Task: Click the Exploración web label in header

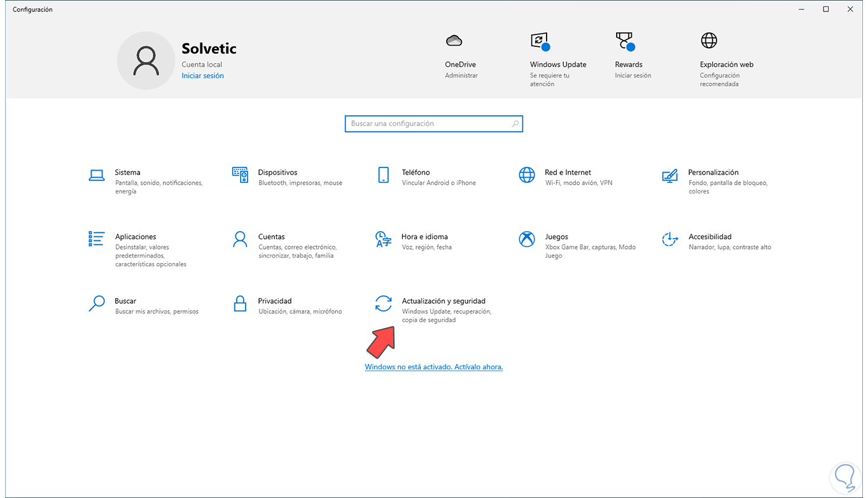Action: point(727,64)
